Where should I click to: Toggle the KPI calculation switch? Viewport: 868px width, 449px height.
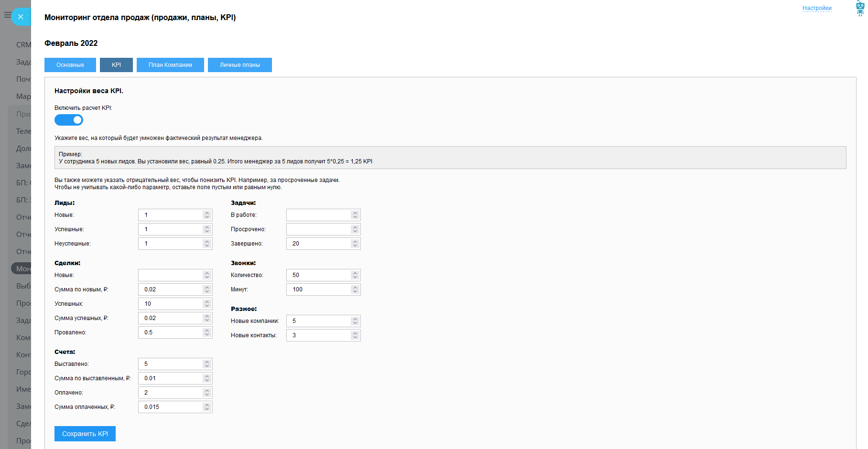point(69,120)
